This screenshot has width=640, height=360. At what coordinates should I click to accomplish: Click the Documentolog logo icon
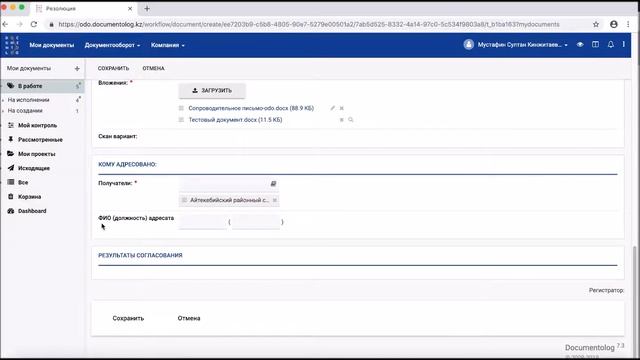[12, 45]
